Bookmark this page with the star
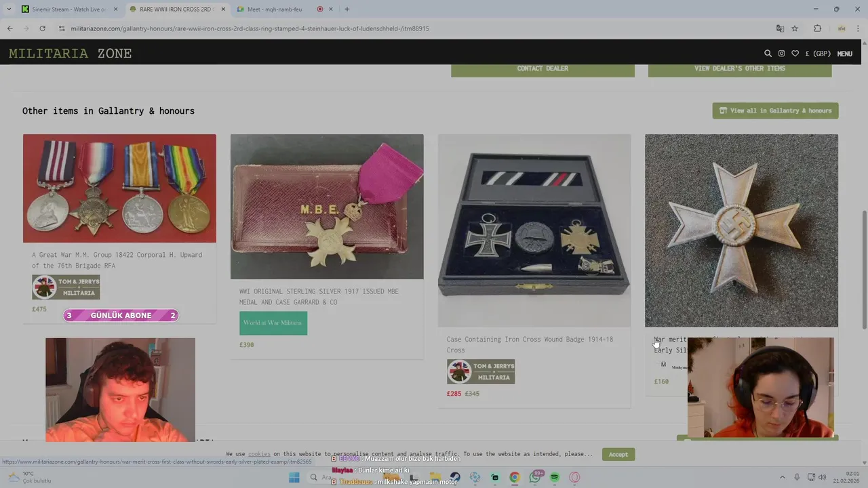868x488 pixels. point(795,28)
